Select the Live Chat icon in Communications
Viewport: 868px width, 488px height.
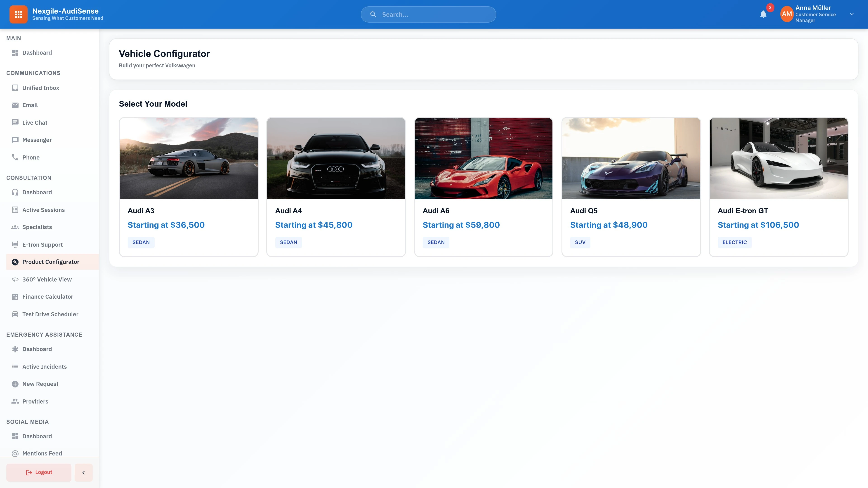[15, 122]
